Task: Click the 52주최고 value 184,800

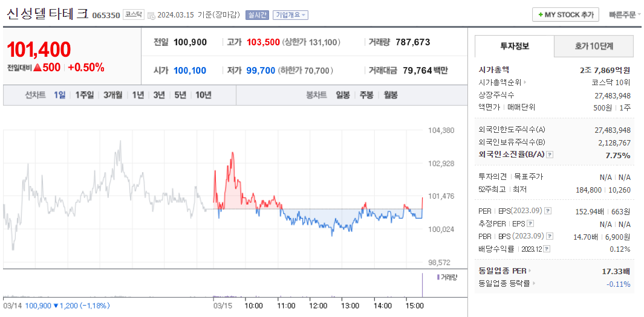Action: (x=588, y=190)
